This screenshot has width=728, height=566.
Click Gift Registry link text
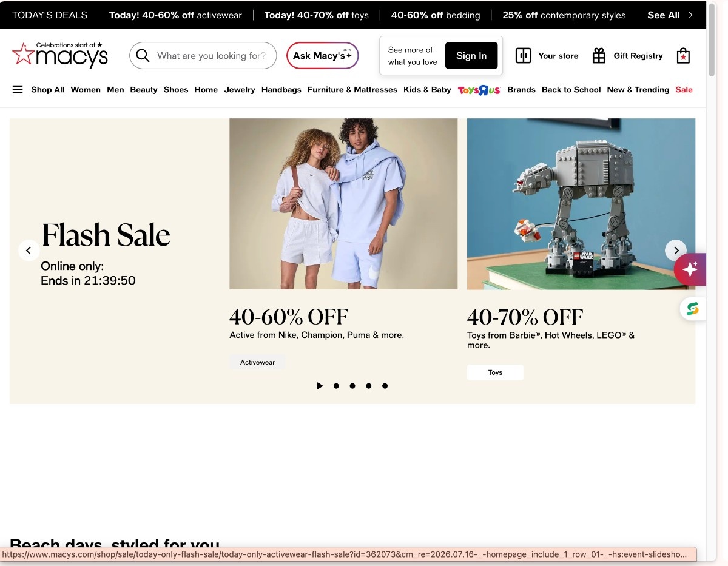point(638,56)
